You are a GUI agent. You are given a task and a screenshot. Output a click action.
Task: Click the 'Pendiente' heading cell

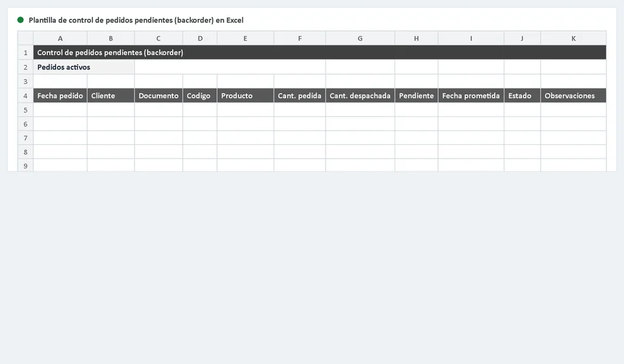coord(416,96)
